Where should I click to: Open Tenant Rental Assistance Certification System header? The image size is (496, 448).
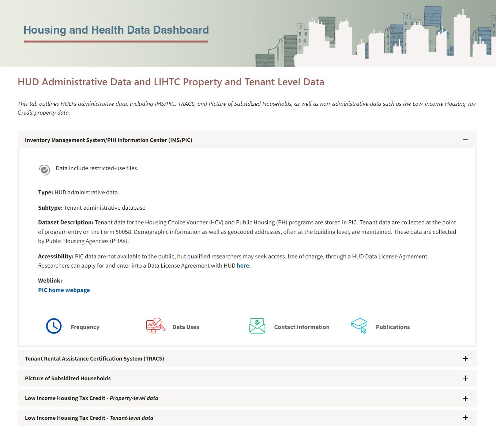click(247, 358)
